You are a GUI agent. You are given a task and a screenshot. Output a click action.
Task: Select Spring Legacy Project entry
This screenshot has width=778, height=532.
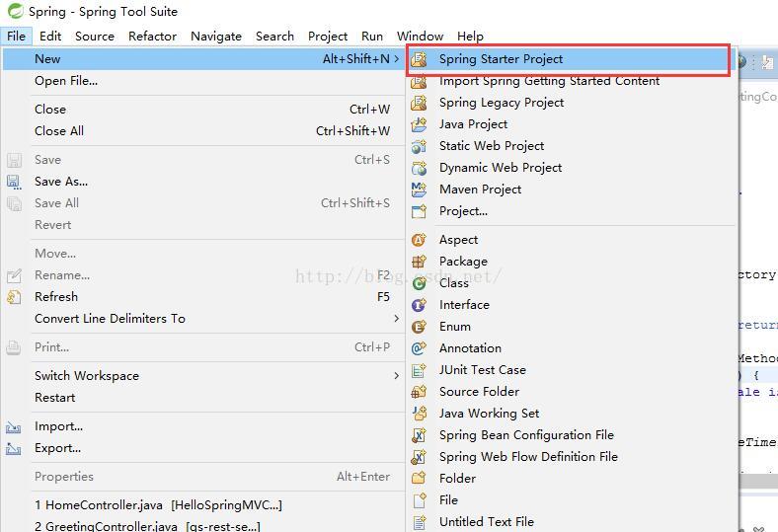click(572, 103)
